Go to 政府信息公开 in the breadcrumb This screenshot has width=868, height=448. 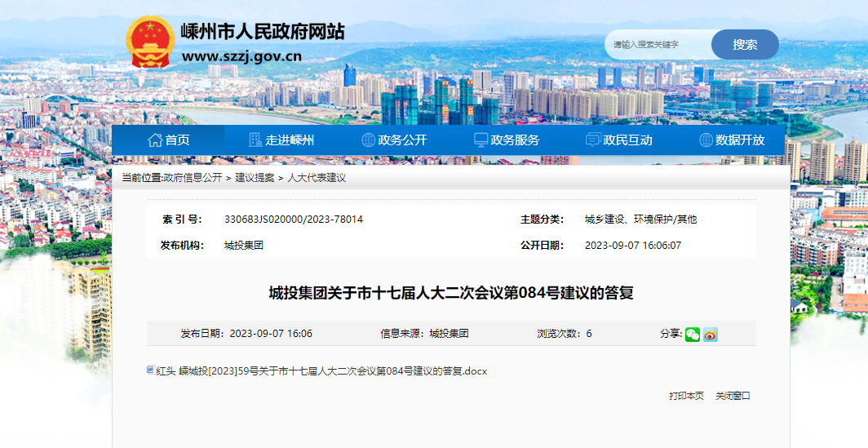click(x=193, y=178)
